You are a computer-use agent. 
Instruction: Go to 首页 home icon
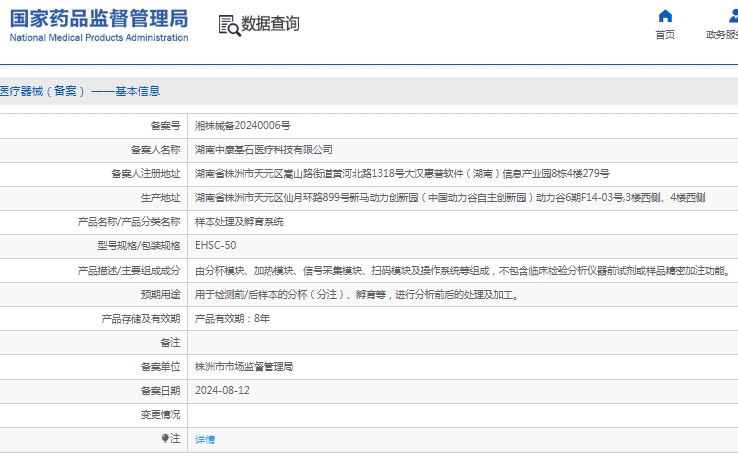[665, 16]
